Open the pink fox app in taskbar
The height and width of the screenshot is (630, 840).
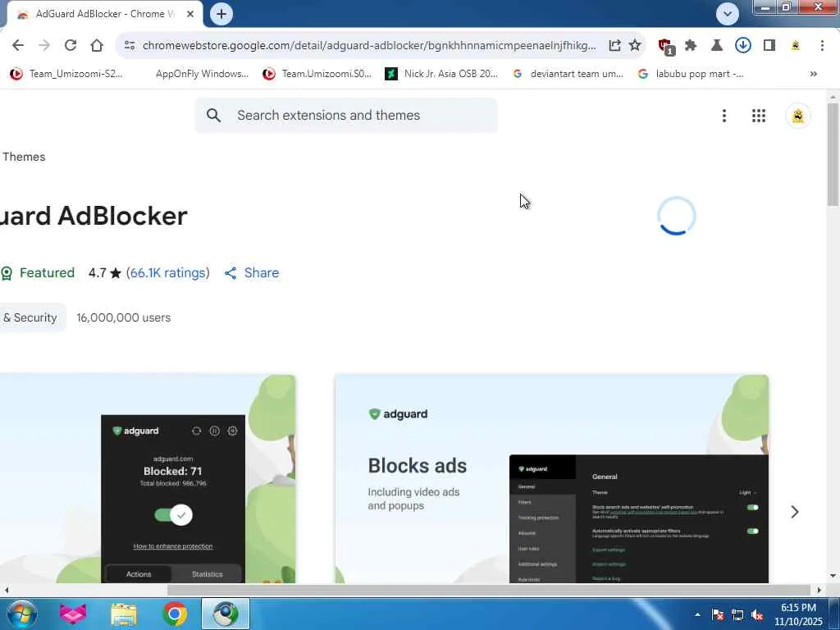[73, 614]
